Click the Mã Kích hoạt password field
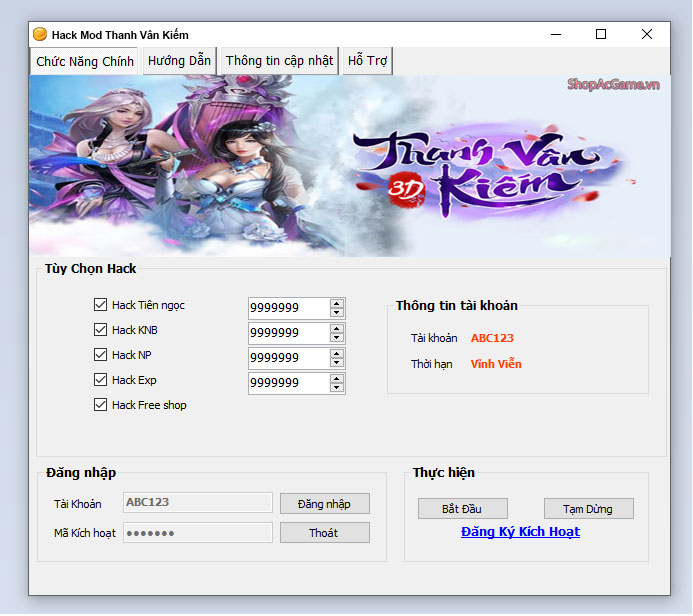 click(x=198, y=532)
